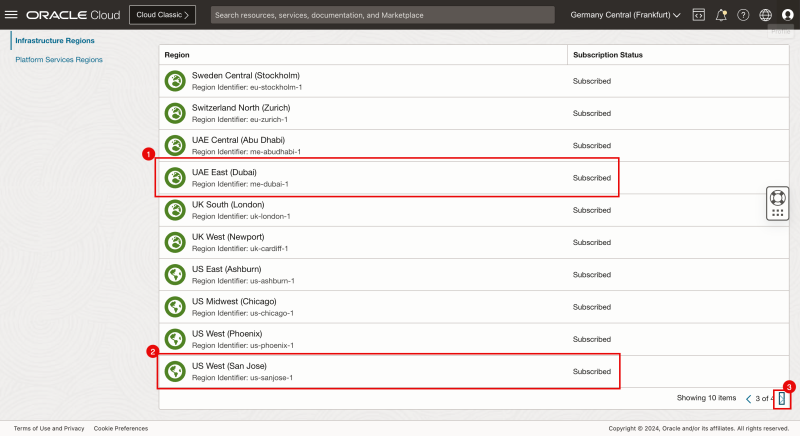Screen dimensions: 800x436
Task: Open the Profile avatar menu
Action: [787, 15]
